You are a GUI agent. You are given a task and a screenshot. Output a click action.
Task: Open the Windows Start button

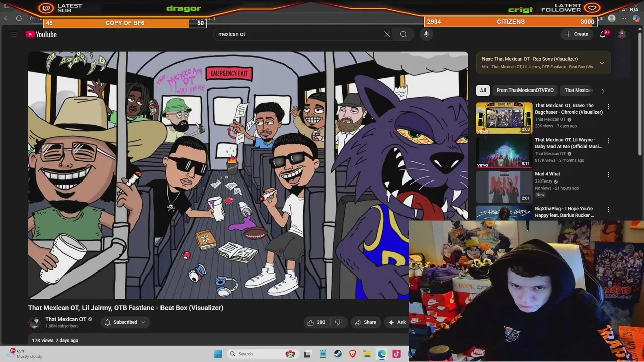point(218,354)
